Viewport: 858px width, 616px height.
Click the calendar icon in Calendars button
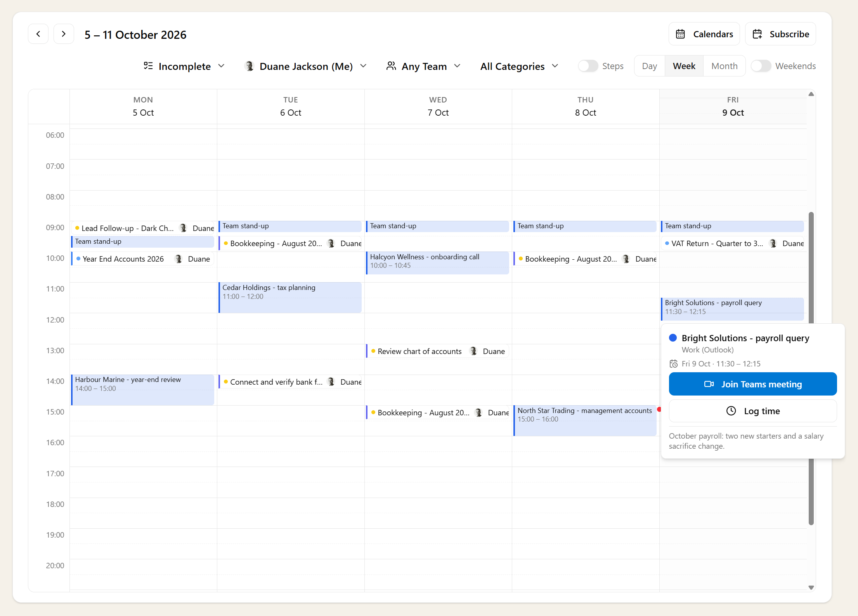680,34
